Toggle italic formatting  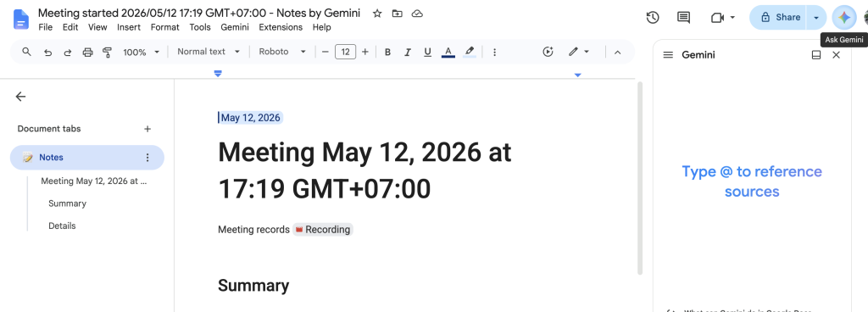coord(408,52)
